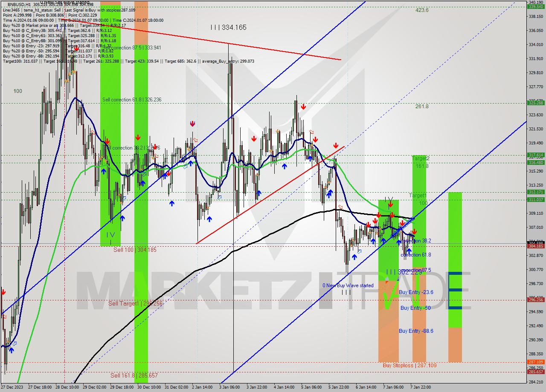Screen dimensions: 546x392
Task: Click the '0 New Buy Wave started' label
Action: [x=348, y=285]
